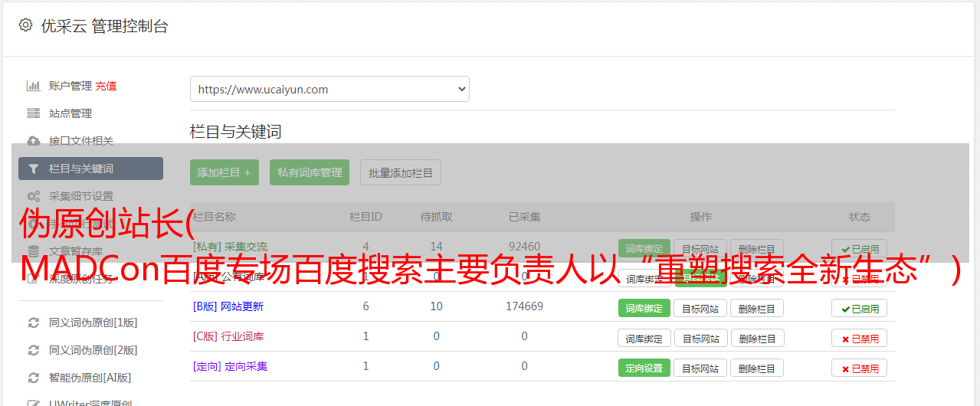The height and width of the screenshot is (406, 980).
Task: Click column ID 4 in 采集交流 row
Action: click(365, 247)
